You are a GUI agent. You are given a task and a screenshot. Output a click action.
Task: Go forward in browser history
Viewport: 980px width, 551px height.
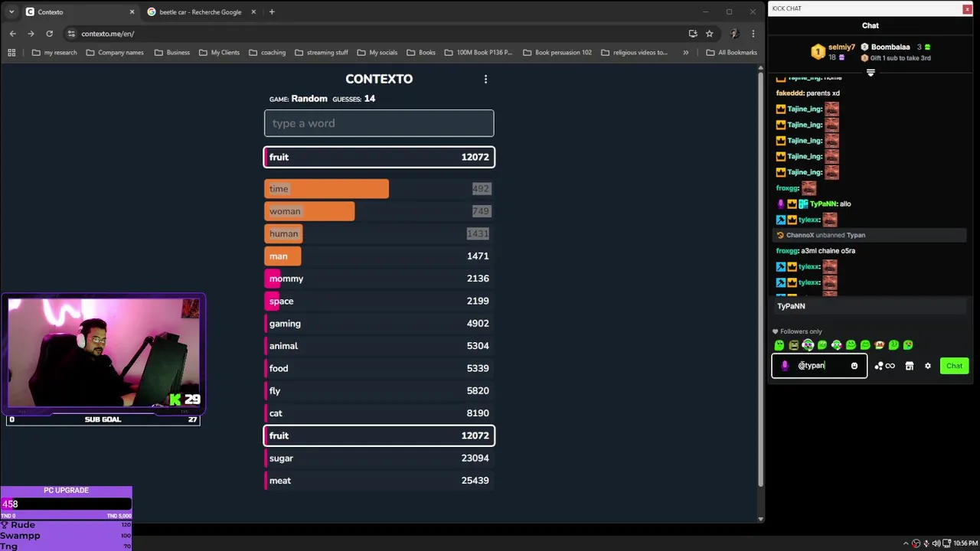pyautogui.click(x=31, y=34)
